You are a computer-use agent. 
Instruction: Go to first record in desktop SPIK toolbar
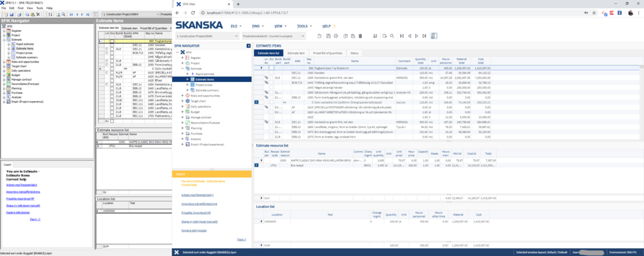tap(72, 14)
